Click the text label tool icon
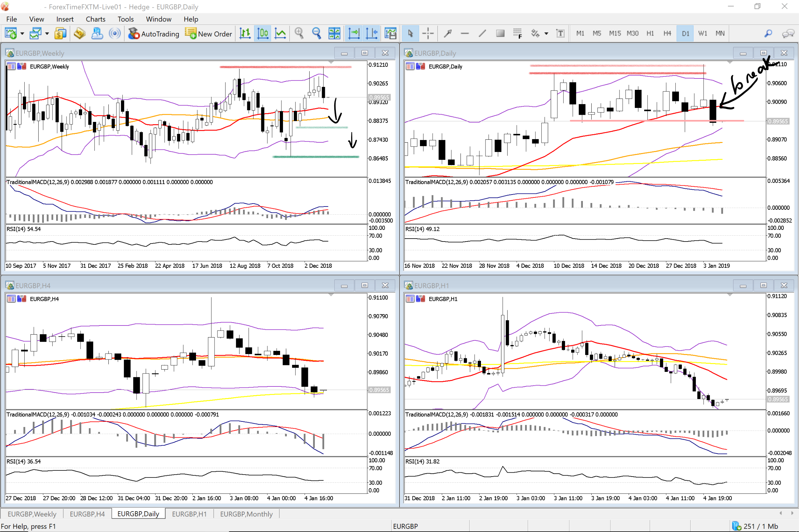Viewport: 799px width, 532px height. click(560, 33)
